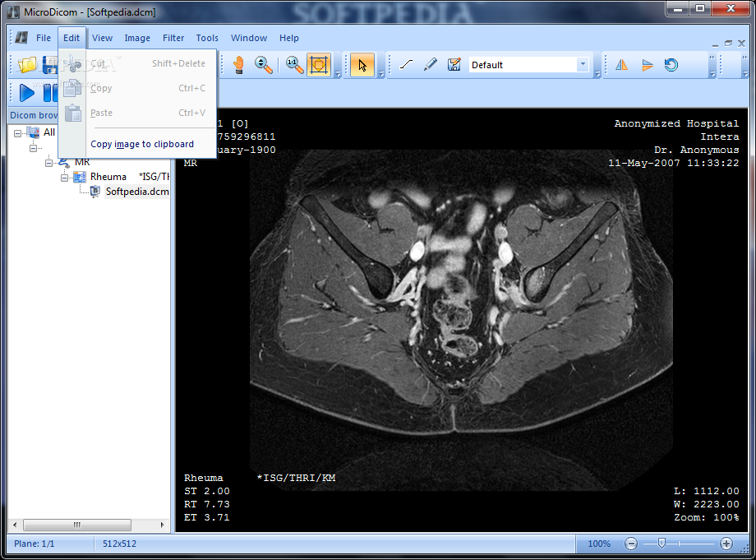Collapse the All node in Dicom browser
This screenshot has width=756, height=560.
18,133
